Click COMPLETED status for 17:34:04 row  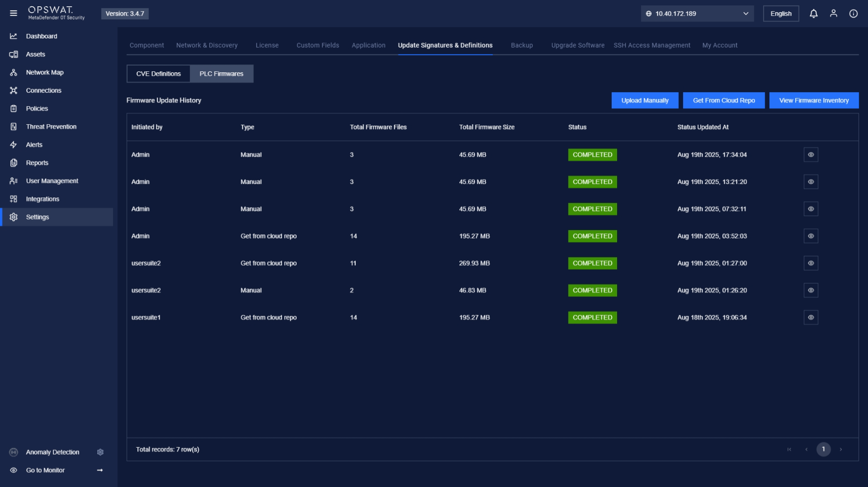[x=592, y=155]
